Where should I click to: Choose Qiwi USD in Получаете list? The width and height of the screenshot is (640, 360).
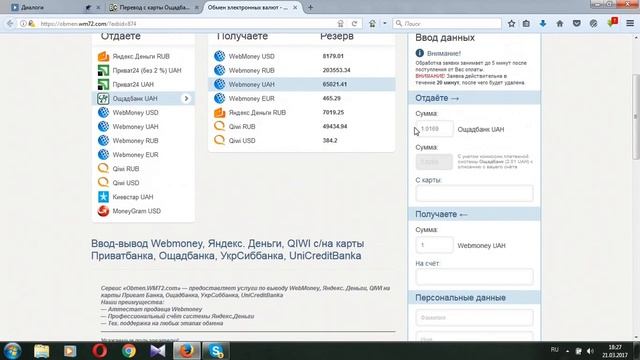[x=302, y=141]
